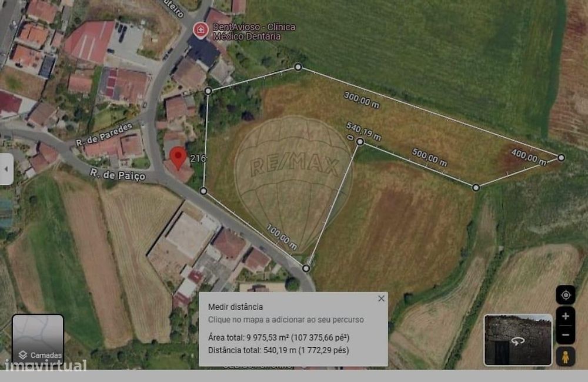The width and height of the screenshot is (588, 382).
Task: Zoom in with the plus button
Action: pyautogui.click(x=566, y=316)
